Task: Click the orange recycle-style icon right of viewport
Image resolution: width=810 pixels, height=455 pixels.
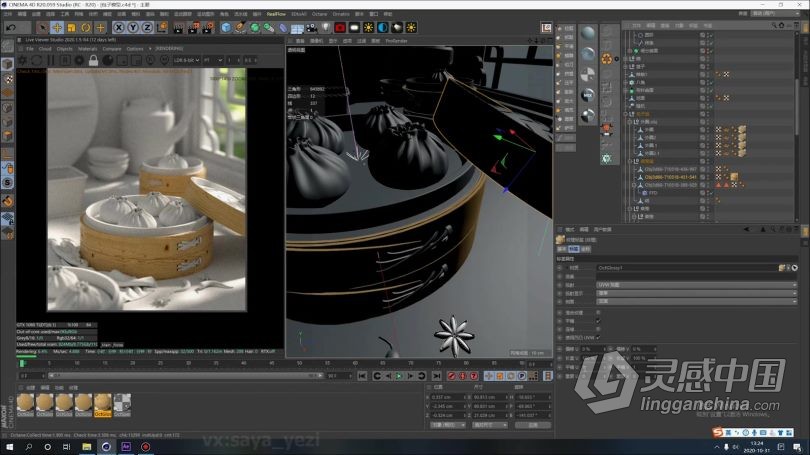Action: [x=606, y=59]
